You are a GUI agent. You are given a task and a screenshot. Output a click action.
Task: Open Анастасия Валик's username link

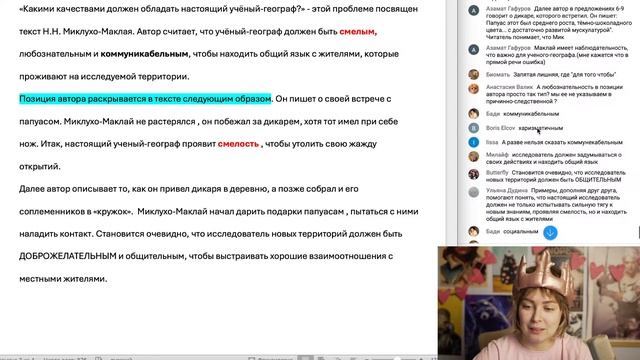coord(509,87)
